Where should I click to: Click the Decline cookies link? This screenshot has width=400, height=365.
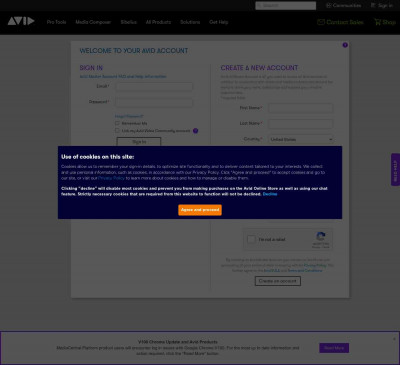270,194
